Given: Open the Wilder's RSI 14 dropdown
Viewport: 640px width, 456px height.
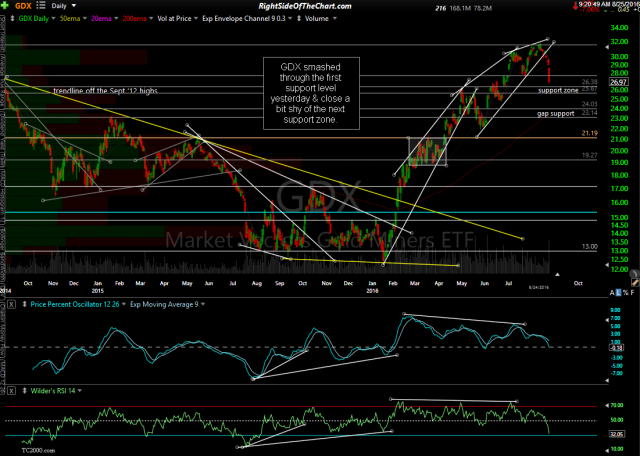Looking at the screenshot, I should tap(56, 391).
